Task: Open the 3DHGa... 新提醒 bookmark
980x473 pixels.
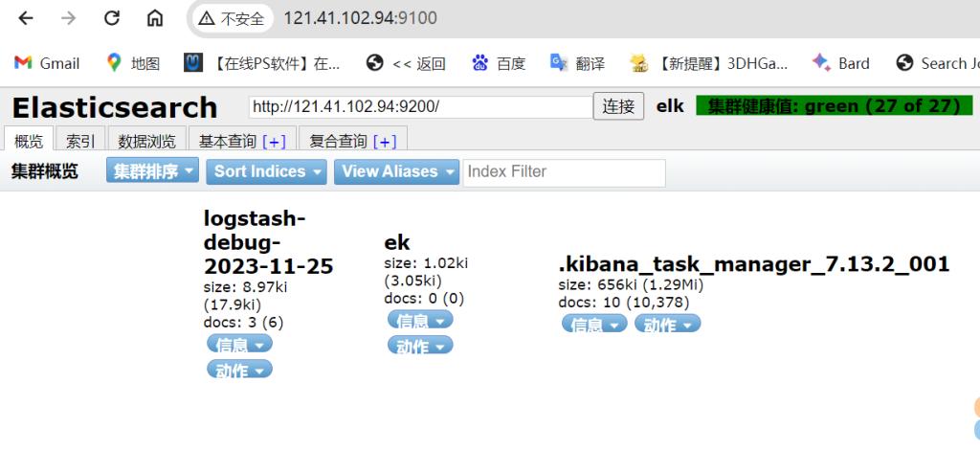Action: pos(709,63)
